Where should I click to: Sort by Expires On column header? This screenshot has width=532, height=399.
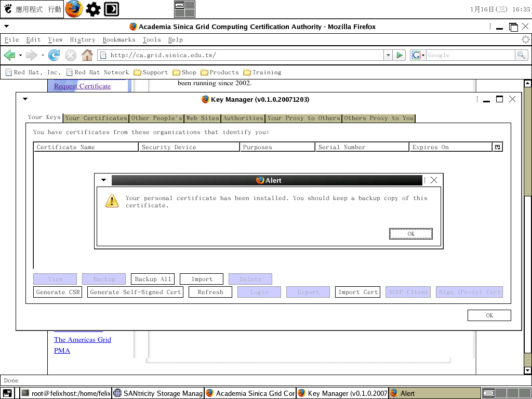[450, 147]
